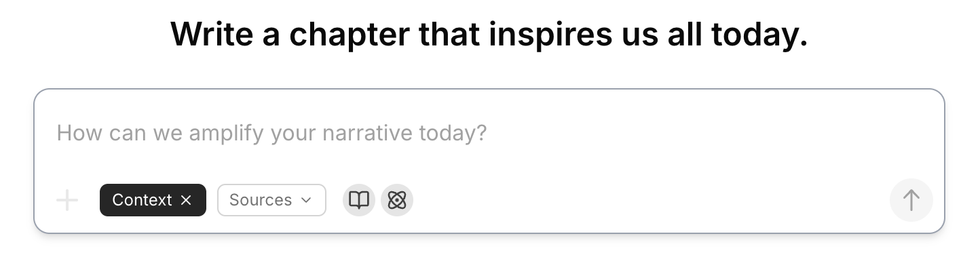The width and height of the screenshot is (980, 274).
Task: Open the Sources dropdown
Action: 271,200
